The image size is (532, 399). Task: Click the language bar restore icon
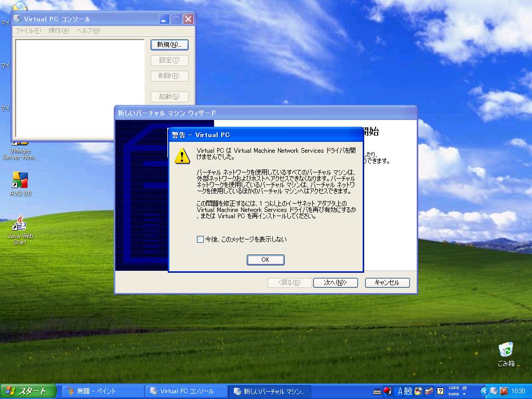pyautogui.click(x=464, y=388)
